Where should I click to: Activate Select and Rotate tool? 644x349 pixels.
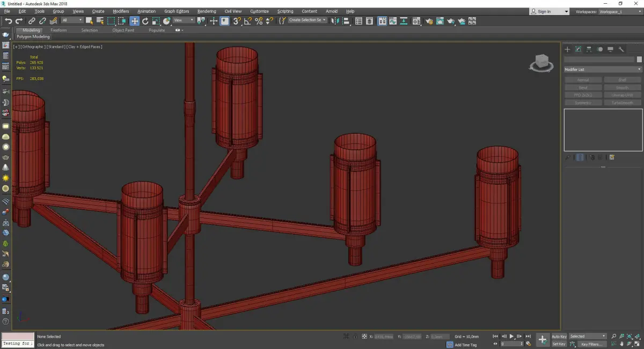[x=145, y=21]
